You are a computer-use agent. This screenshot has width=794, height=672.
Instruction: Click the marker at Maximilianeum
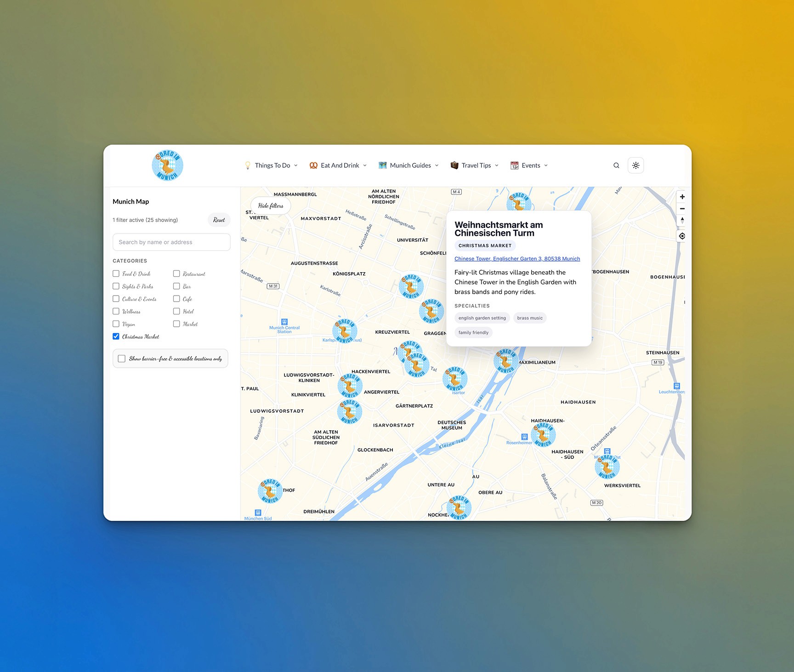click(x=506, y=361)
